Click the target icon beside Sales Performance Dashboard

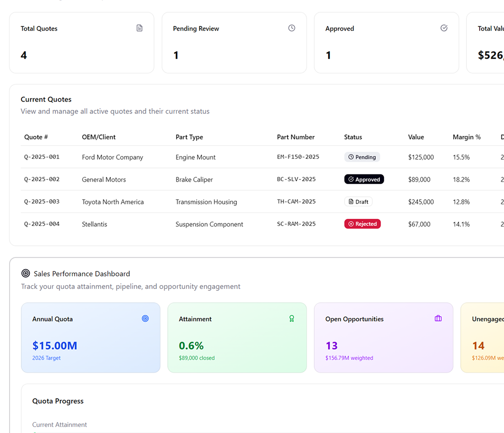[x=26, y=273]
